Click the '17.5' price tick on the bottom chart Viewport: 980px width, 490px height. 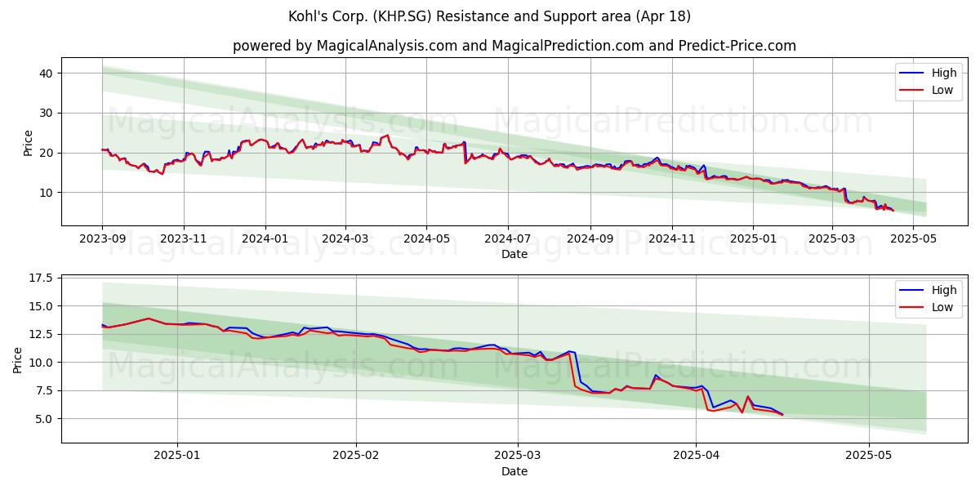click(x=42, y=278)
